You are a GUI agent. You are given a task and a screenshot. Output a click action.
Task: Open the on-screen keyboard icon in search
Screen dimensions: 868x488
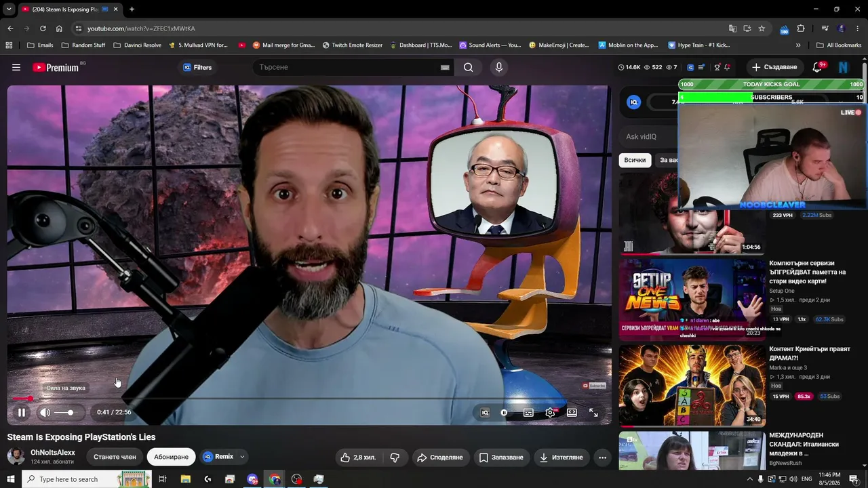pyautogui.click(x=445, y=67)
